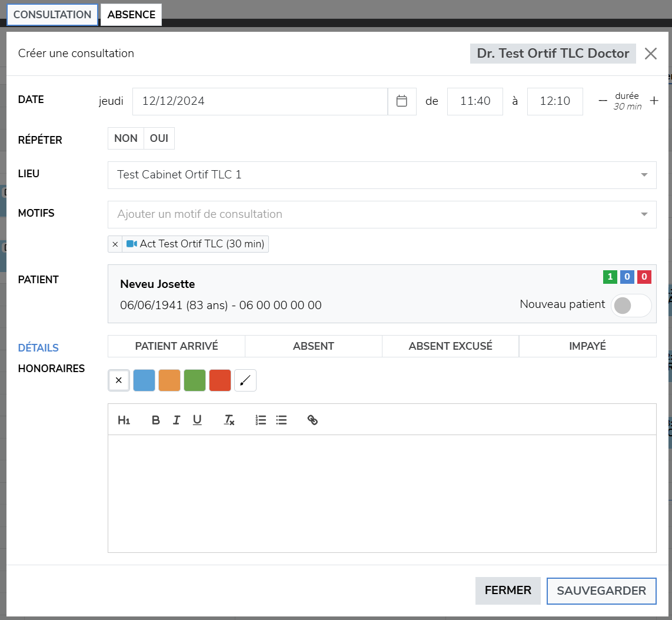Viewport: 672px width, 620px height.
Task: Open the custom color brush picker
Action: (x=245, y=380)
